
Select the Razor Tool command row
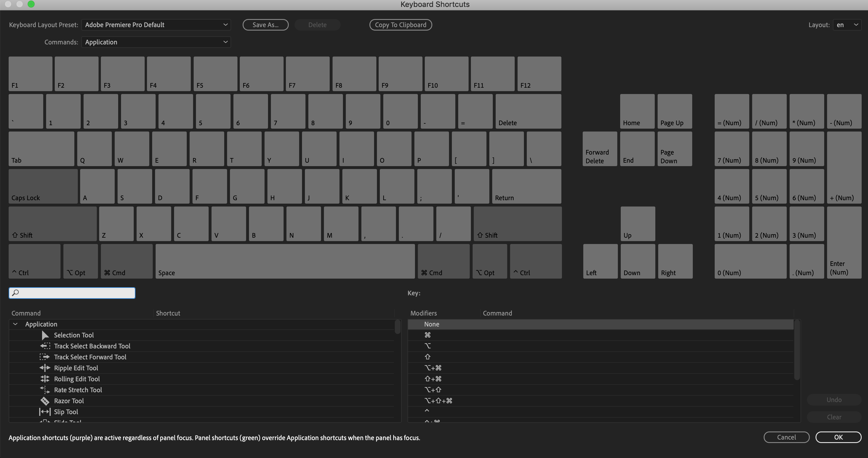click(201, 401)
